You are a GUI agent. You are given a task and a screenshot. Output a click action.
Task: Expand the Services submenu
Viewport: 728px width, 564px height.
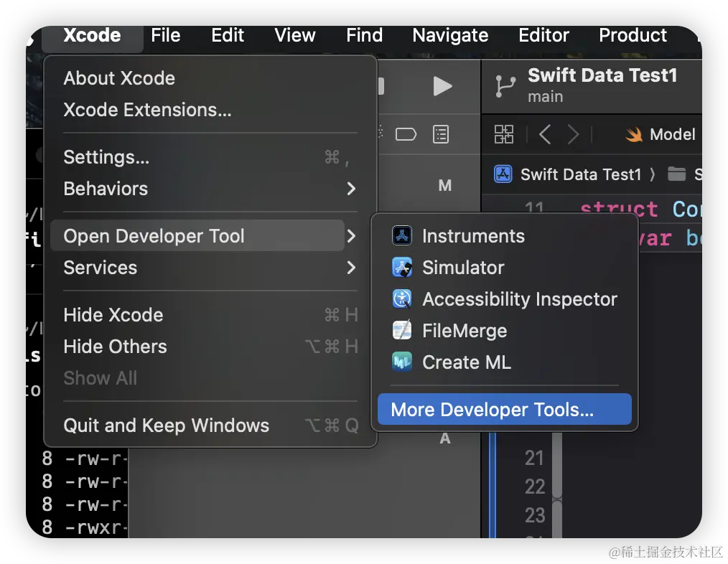[x=210, y=268]
